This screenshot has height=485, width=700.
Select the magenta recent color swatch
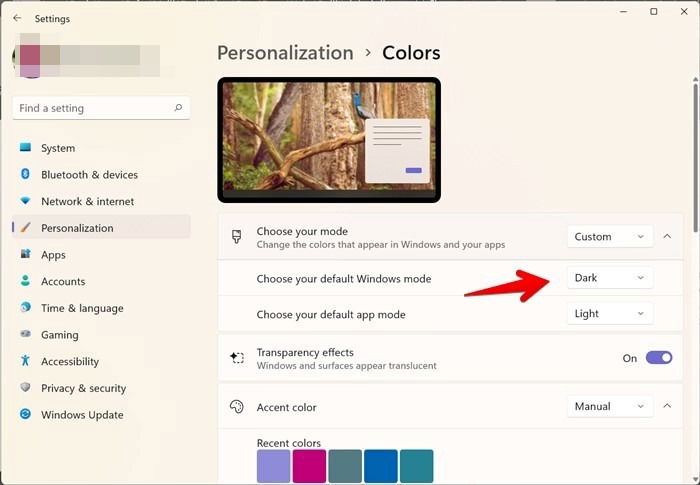coord(309,466)
